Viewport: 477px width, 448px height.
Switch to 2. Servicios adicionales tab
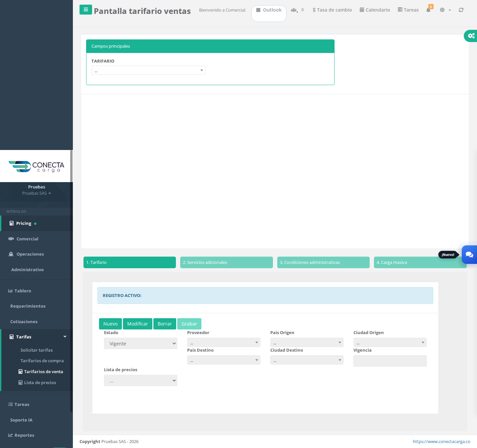pos(227,262)
